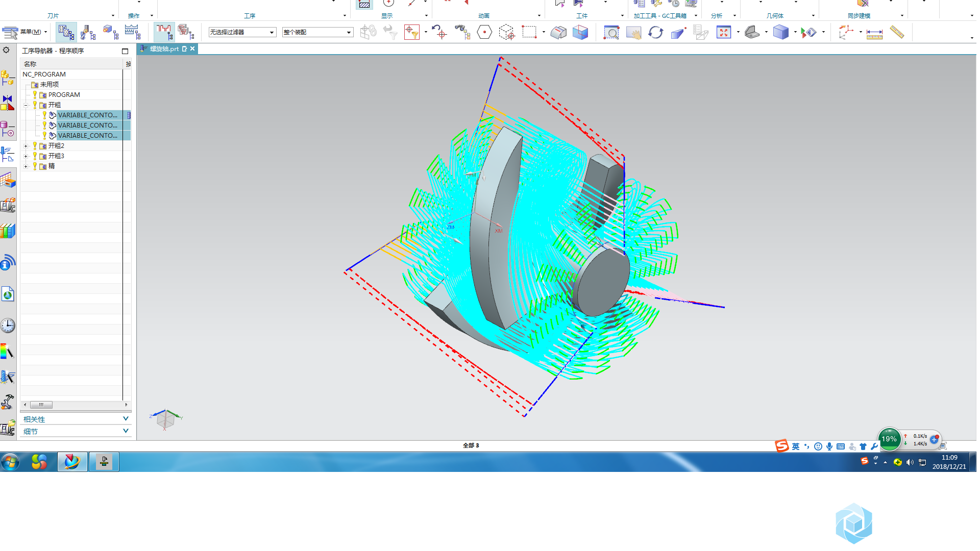Click the Fit view icon
The height and width of the screenshot is (551, 980).
(x=724, y=33)
